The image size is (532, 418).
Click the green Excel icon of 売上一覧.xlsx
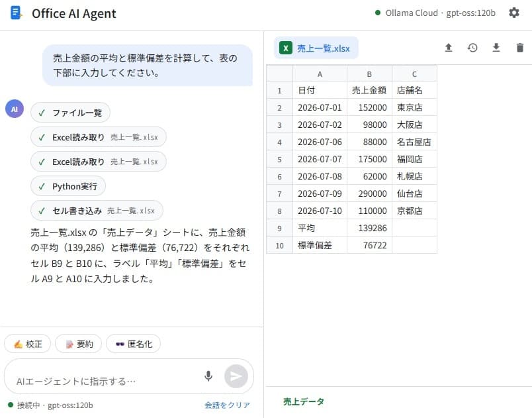[286, 48]
